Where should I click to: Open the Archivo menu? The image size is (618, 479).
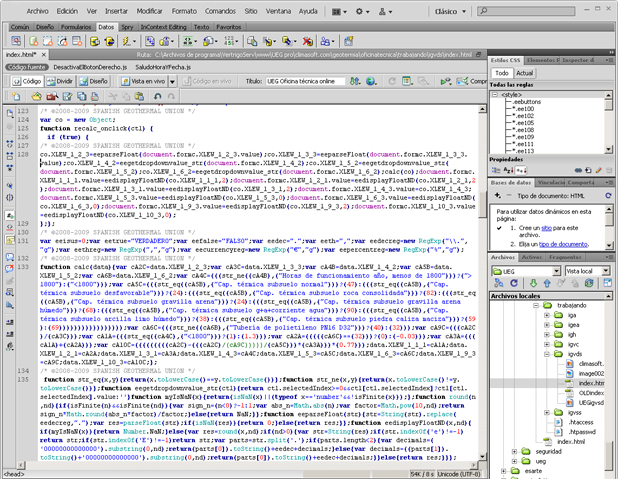pos(37,11)
